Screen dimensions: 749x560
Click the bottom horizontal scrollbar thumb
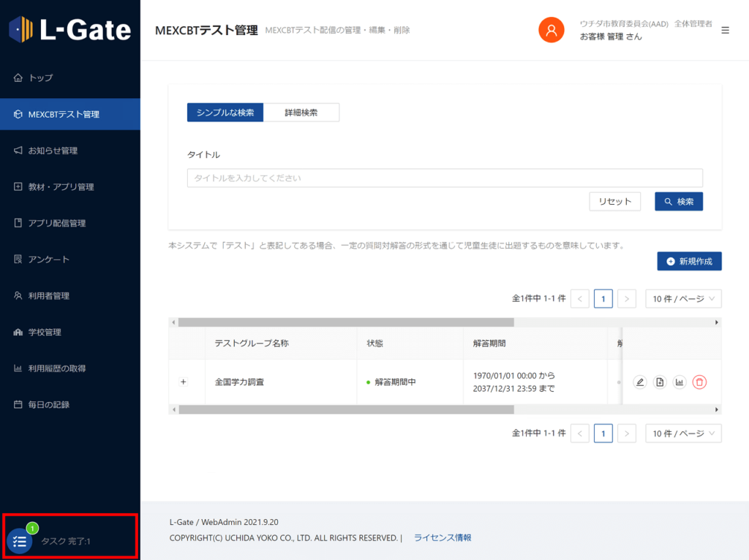click(x=346, y=409)
